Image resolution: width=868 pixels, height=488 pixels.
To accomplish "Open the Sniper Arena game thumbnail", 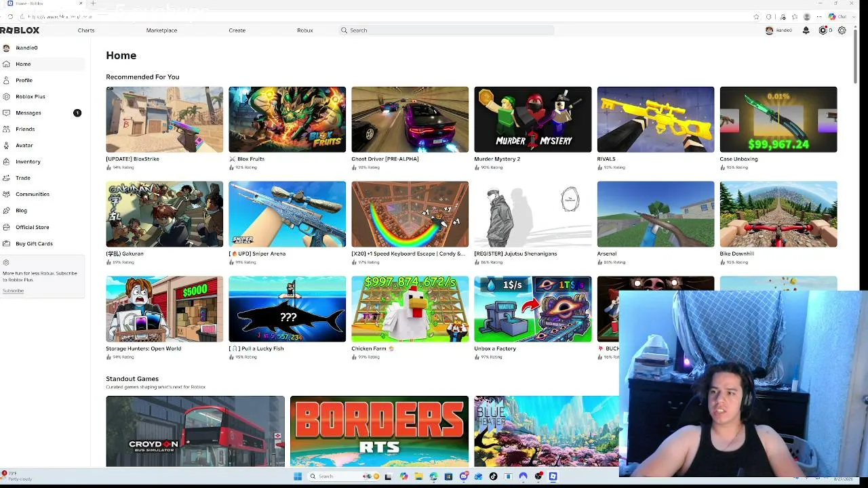I will (x=287, y=214).
